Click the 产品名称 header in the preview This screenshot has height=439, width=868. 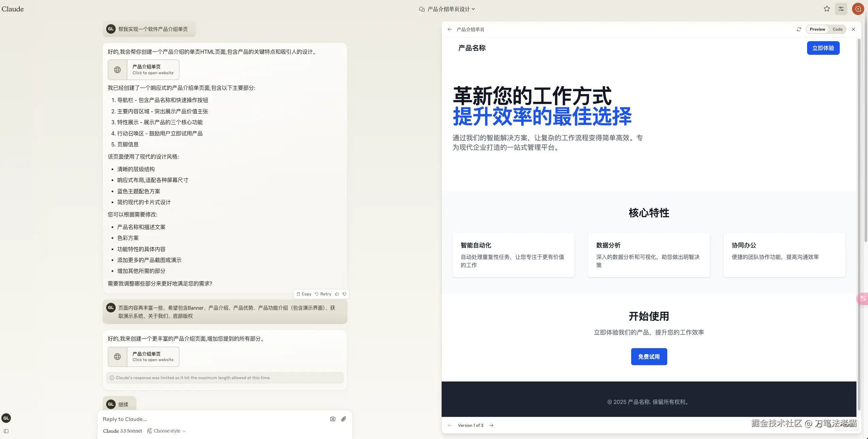coord(472,48)
